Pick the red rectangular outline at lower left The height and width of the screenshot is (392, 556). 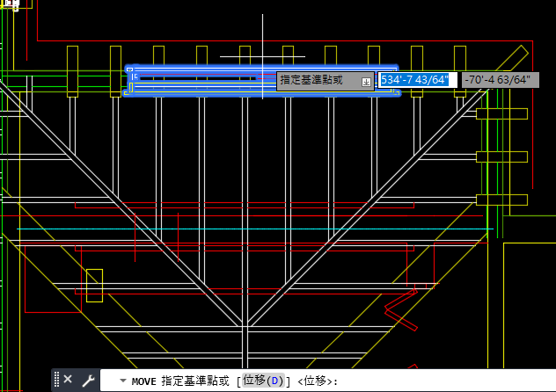point(53,279)
